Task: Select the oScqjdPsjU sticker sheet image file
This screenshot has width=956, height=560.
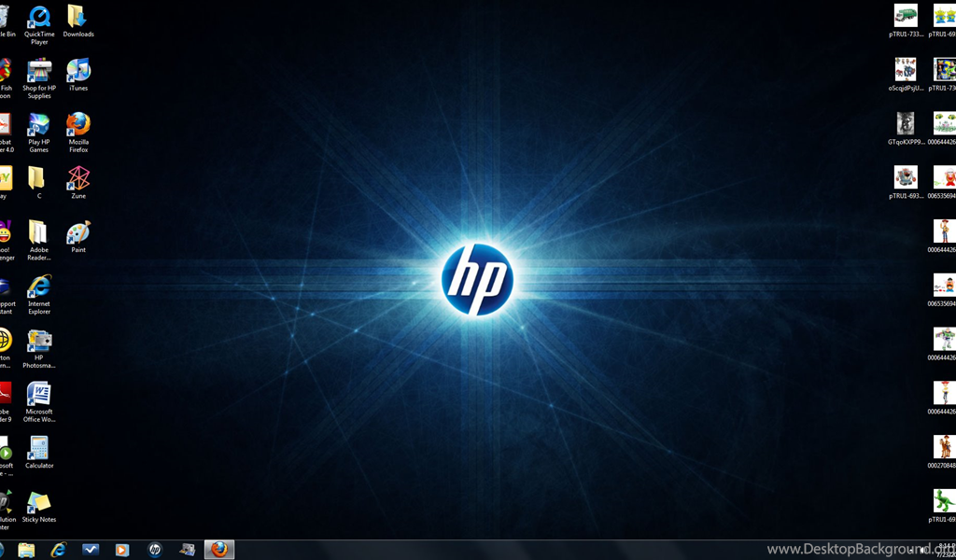Action: point(906,75)
